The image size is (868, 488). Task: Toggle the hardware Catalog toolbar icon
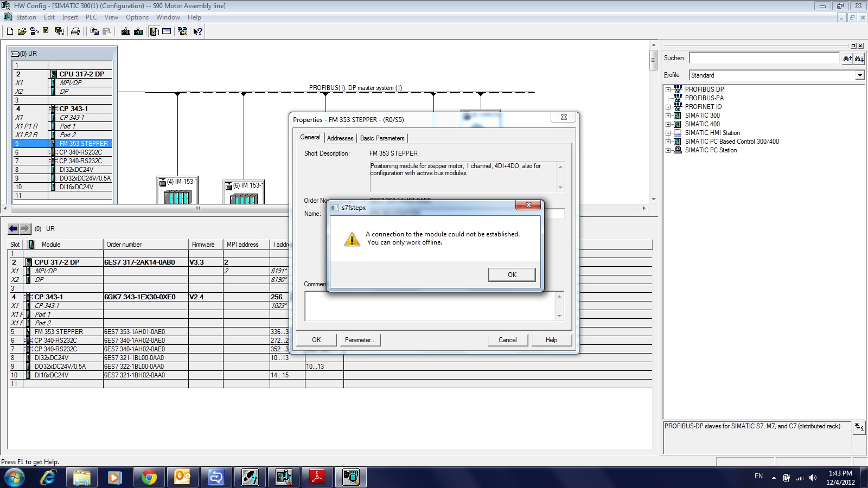[155, 31]
